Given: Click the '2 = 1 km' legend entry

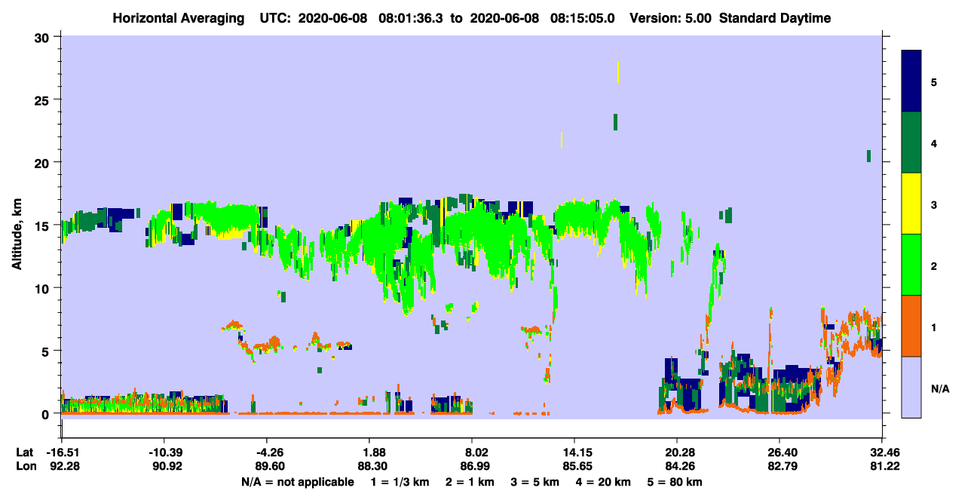Looking at the screenshot, I should pos(470,482).
